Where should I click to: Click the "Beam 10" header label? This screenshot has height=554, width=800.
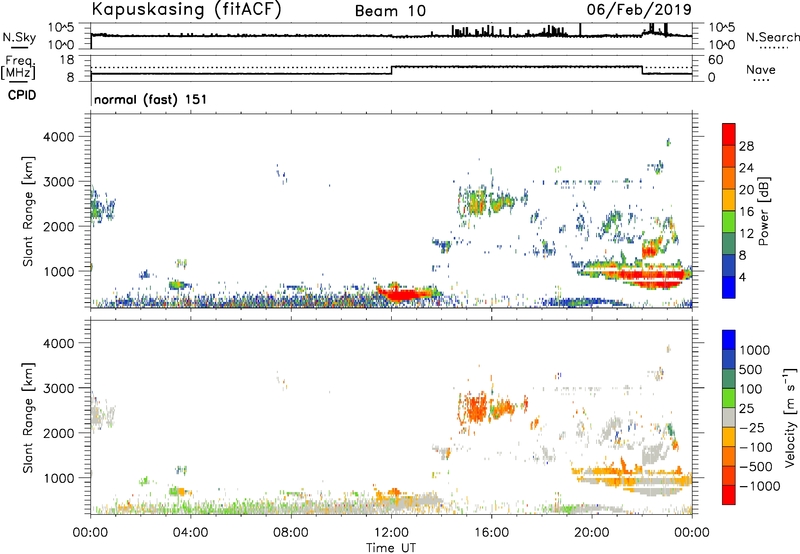coord(390,11)
